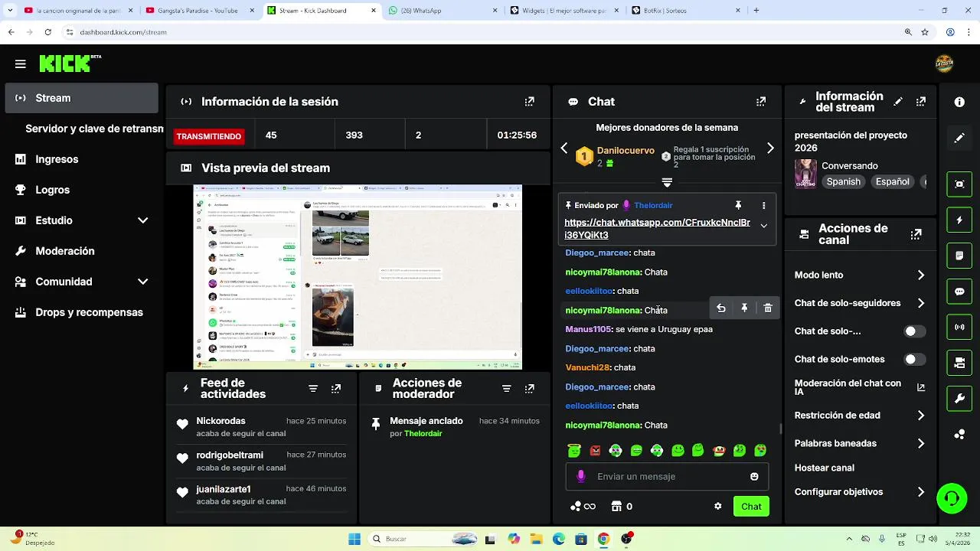The height and width of the screenshot is (551, 980).
Task: Click Nickorodas in the activity feed
Action: point(220,421)
